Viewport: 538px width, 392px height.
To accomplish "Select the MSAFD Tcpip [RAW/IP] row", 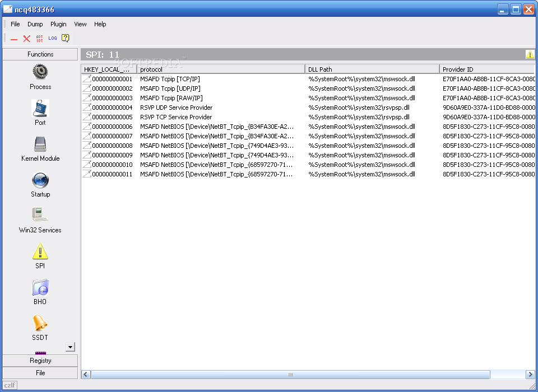I will [308, 98].
